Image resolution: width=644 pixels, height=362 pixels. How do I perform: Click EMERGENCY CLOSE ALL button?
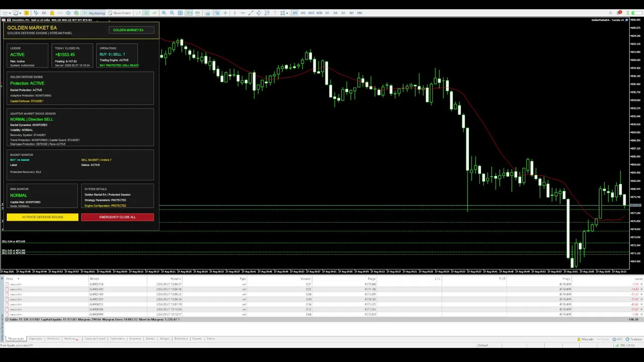tap(117, 217)
